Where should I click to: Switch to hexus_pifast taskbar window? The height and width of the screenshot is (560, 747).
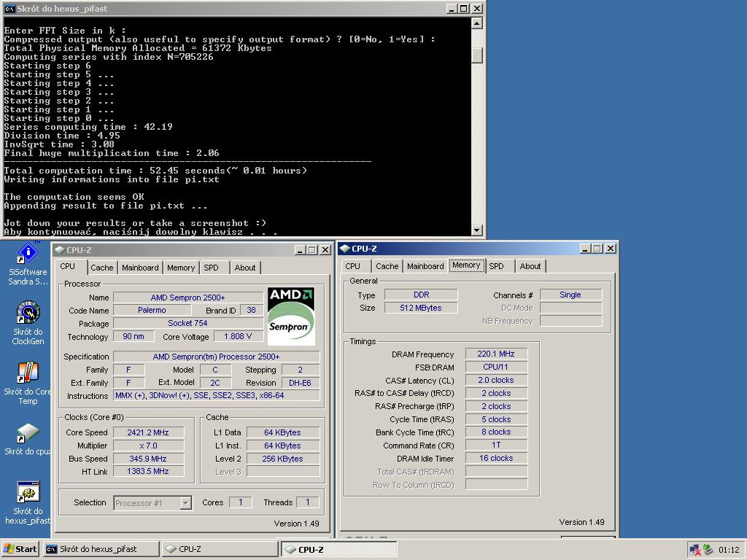coord(101,549)
